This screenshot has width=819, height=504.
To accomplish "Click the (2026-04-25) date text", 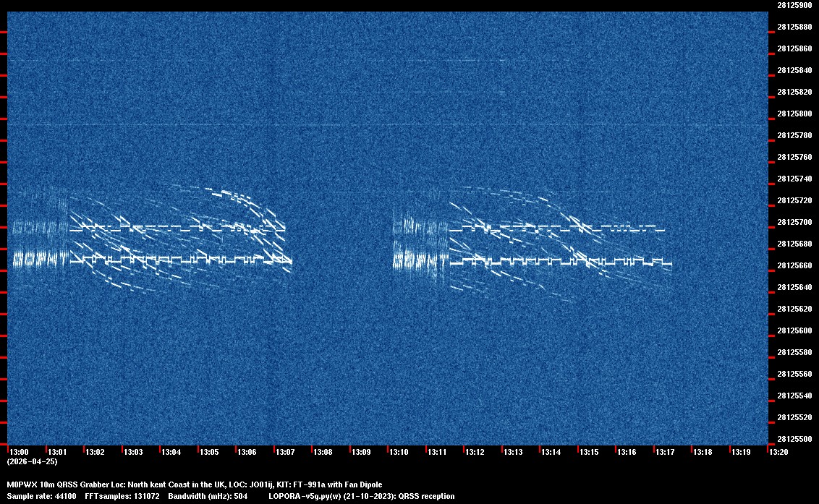I will tap(32, 461).
